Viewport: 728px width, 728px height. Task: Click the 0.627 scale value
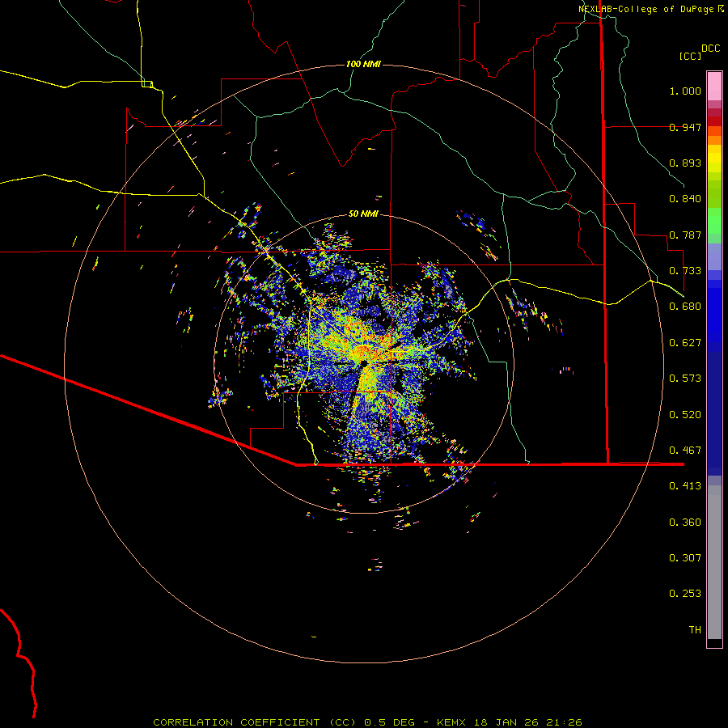coord(685,343)
